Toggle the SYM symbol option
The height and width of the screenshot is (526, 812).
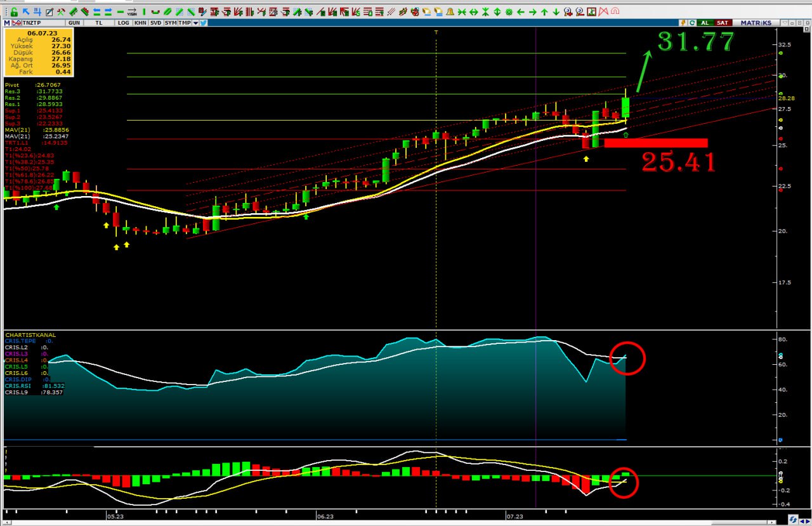(171, 23)
